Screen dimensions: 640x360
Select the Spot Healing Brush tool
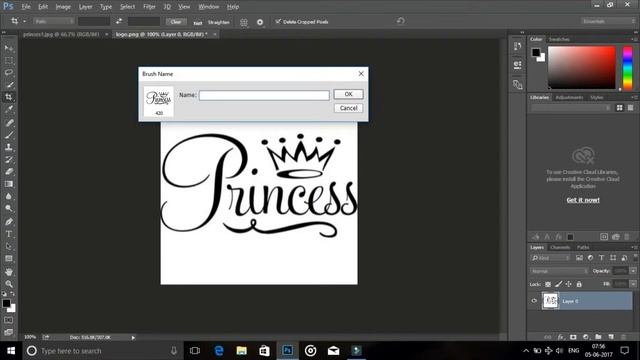9,122
